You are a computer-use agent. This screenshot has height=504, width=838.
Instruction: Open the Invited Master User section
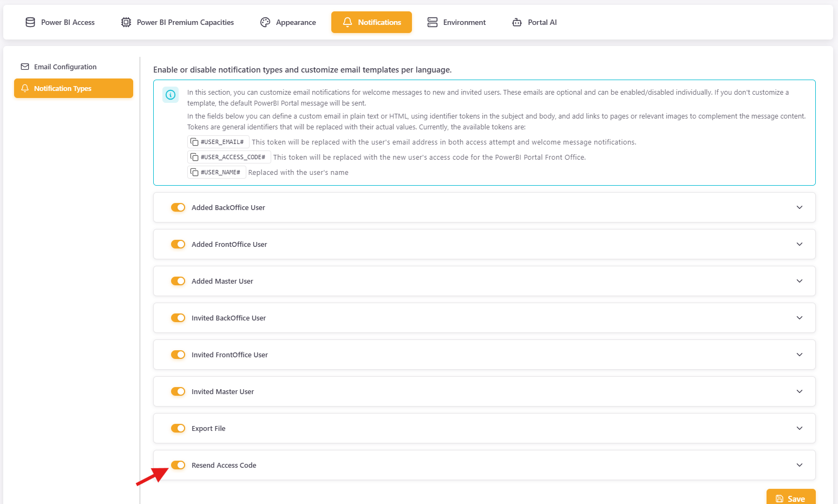coord(799,391)
